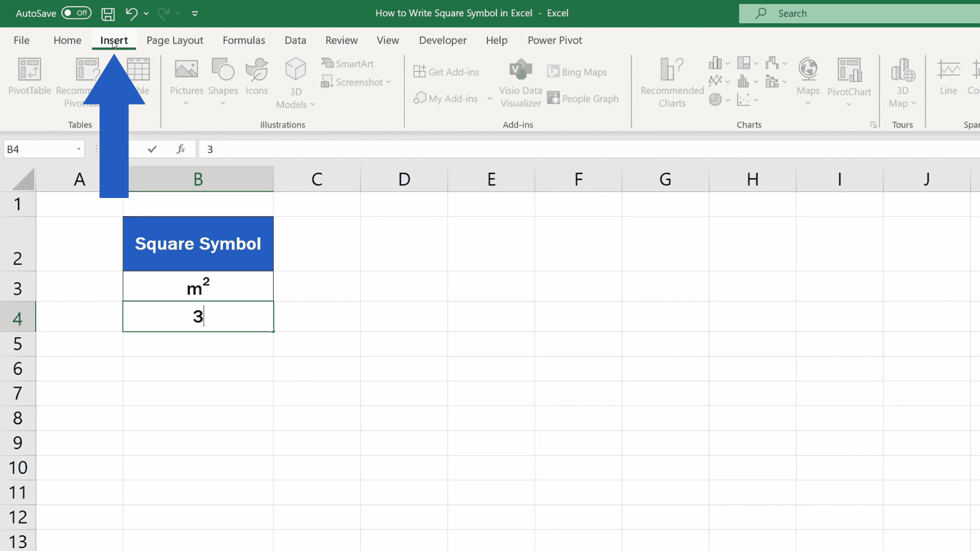Insert a pie chart
Viewport: 980px width, 551px height.
pos(716,100)
